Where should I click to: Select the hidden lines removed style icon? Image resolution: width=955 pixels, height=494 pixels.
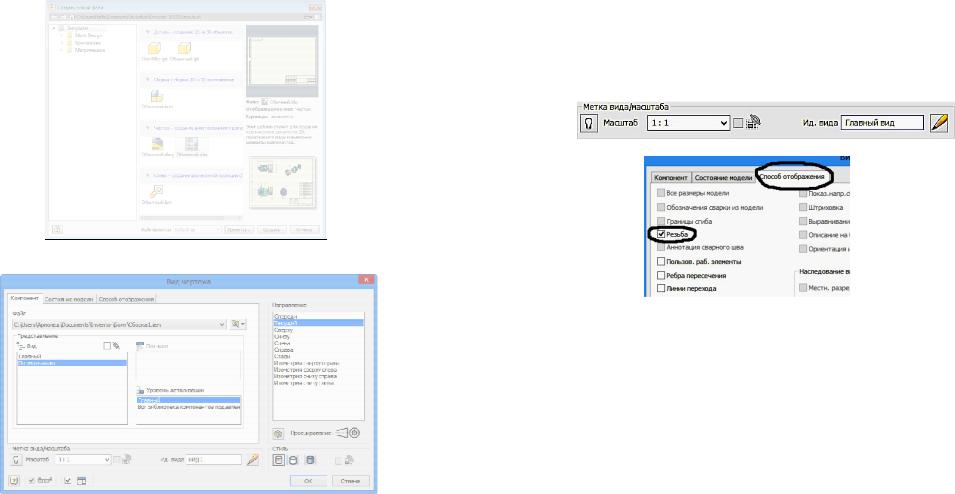click(x=293, y=460)
